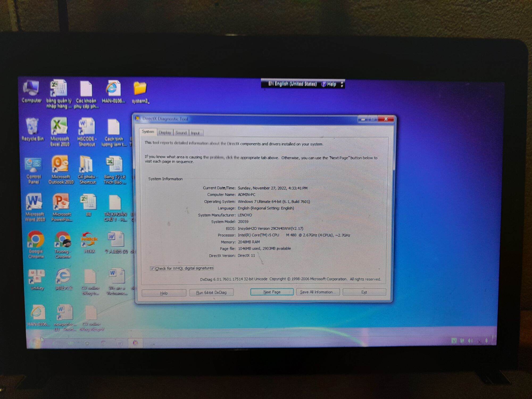The width and height of the screenshot is (532, 399).
Task: Launch Google Chrome desktop shortcut
Action: pos(36,245)
